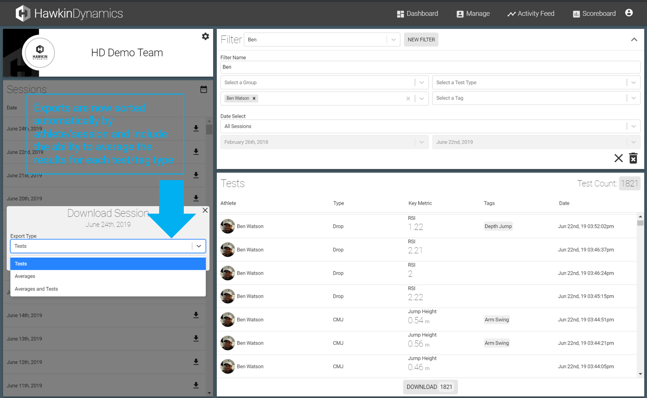
Task: Click the Arm Swing tag on 0.56 m row
Action: pyautogui.click(x=496, y=343)
